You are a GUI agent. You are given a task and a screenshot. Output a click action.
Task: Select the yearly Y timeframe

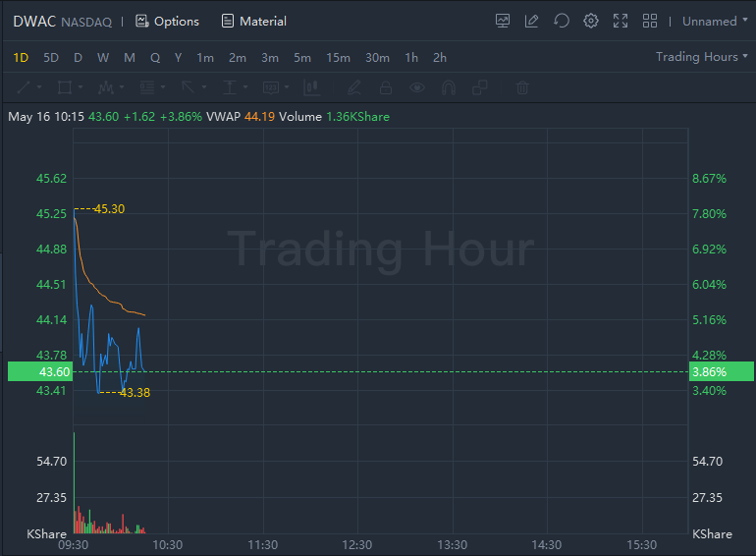point(178,58)
